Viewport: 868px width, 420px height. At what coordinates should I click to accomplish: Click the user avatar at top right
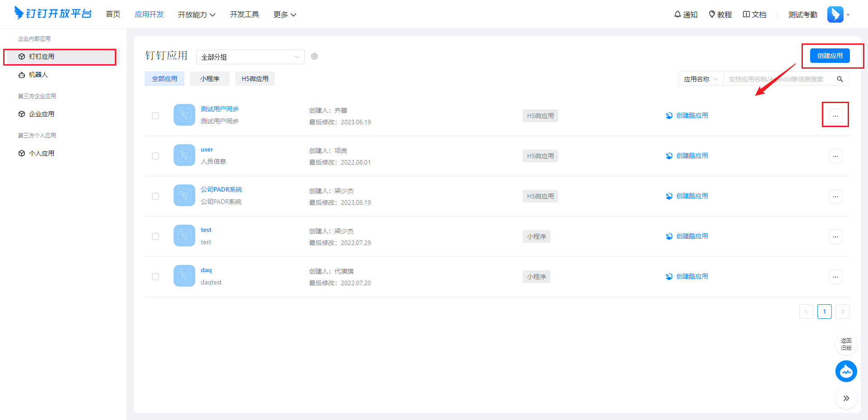(835, 14)
